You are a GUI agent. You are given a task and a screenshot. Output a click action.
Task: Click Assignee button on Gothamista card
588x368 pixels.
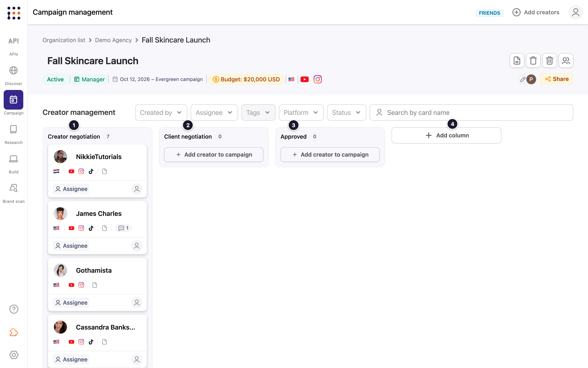pos(71,303)
